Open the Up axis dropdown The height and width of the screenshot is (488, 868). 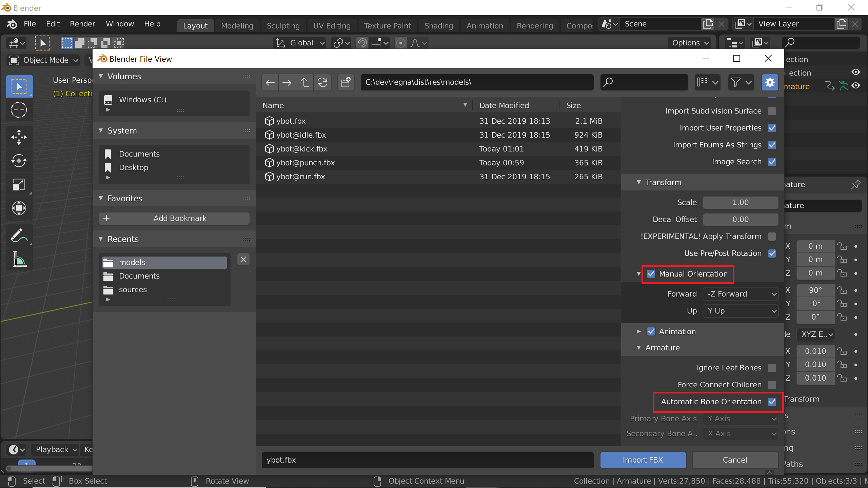click(x=741, y=311)
